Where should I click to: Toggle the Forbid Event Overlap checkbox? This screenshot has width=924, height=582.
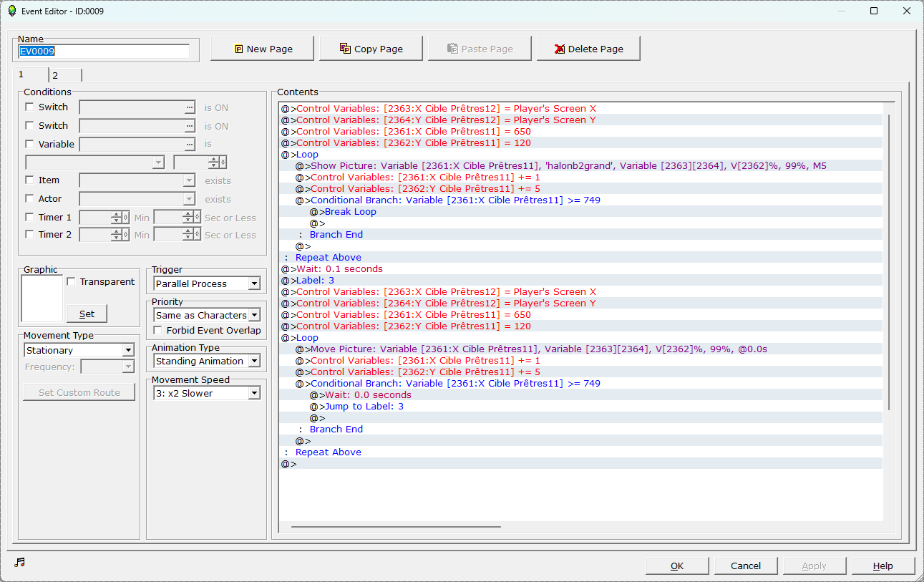point(159,331)
